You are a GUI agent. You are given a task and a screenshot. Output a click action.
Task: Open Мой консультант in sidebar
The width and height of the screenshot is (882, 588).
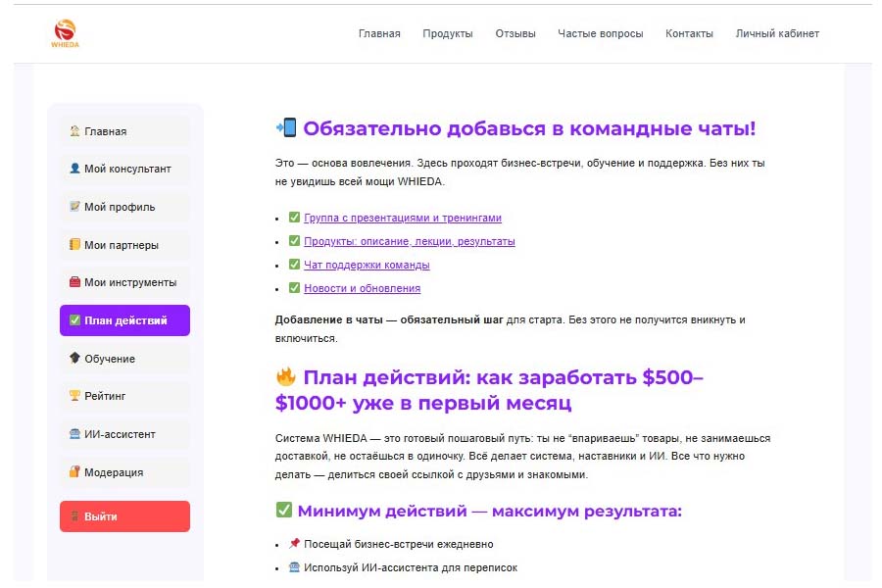pyautogui.click(x=124, y=169)
